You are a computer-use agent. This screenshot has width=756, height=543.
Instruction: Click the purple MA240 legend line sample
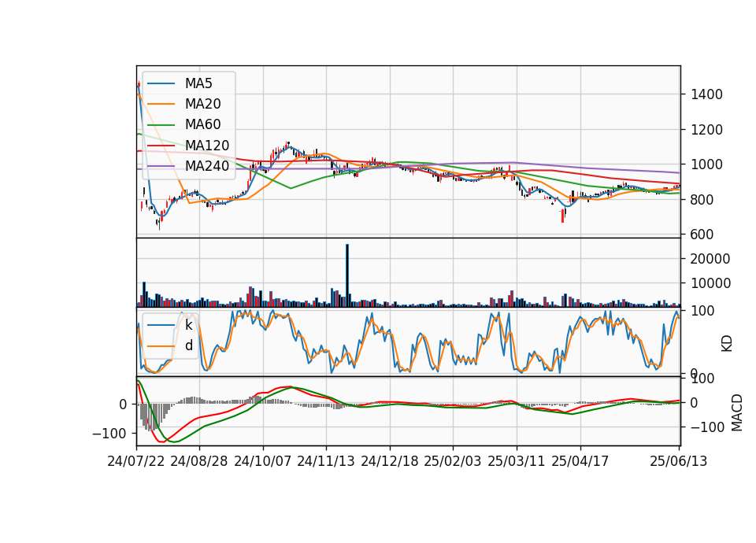click(161, 166)
